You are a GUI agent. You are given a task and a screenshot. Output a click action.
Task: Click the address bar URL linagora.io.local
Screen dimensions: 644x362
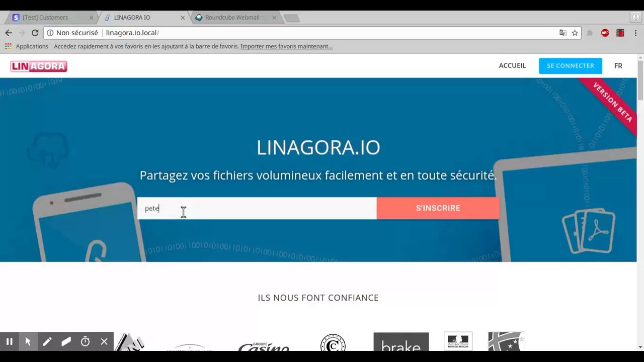tap(132, 33)
